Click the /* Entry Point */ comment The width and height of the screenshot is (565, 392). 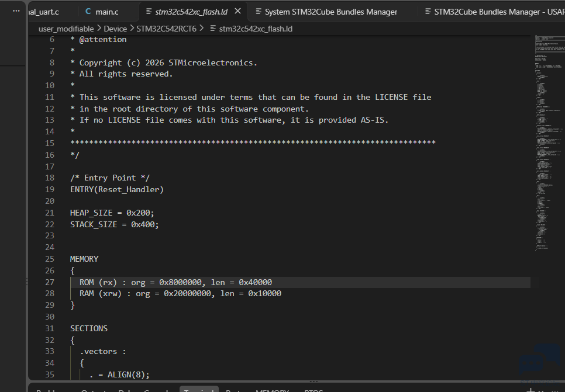point(109,178)
